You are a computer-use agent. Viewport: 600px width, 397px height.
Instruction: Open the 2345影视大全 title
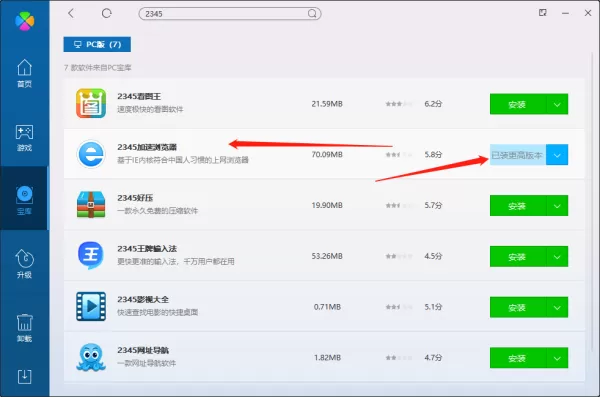(143, 299)
